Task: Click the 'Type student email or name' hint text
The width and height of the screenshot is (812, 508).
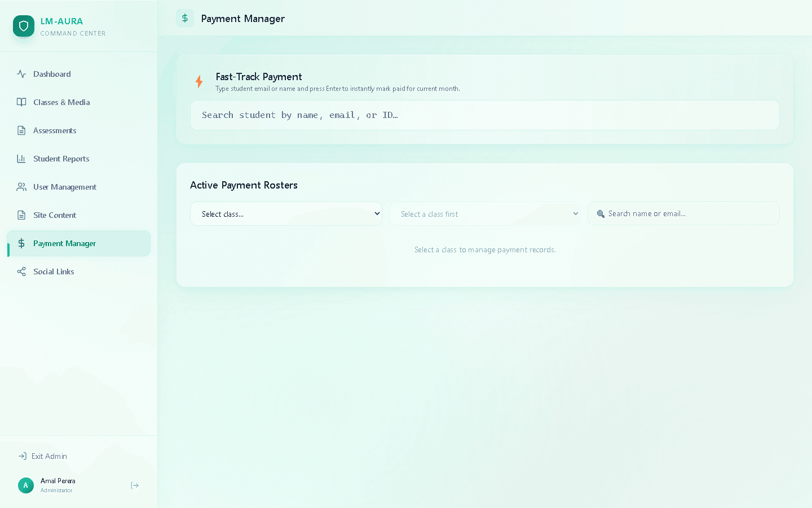Action: (x=338, y=89)
